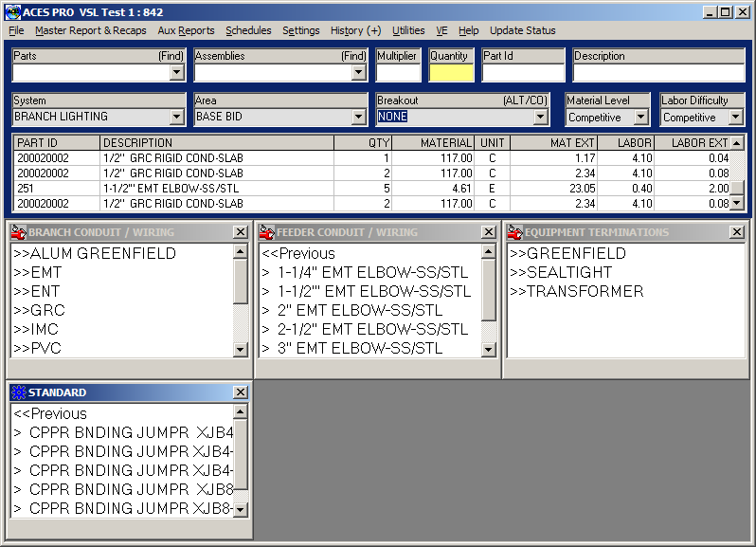Screen dimensions: 756x547
Task: Open >>GREENFIELD in Equipment Terminations
Action: 568,253
